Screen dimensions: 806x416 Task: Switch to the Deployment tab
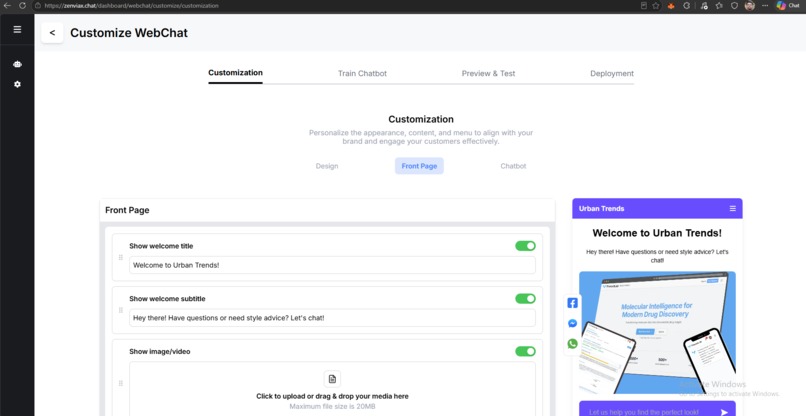(x=612, y=74)
